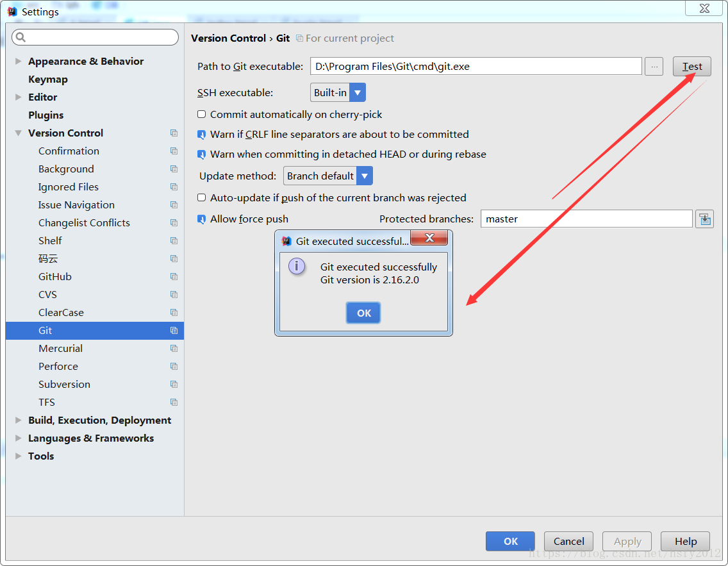Open the ClearCase settings page
The height and width of the screenshot is (566, 728).
coord(61,312)
